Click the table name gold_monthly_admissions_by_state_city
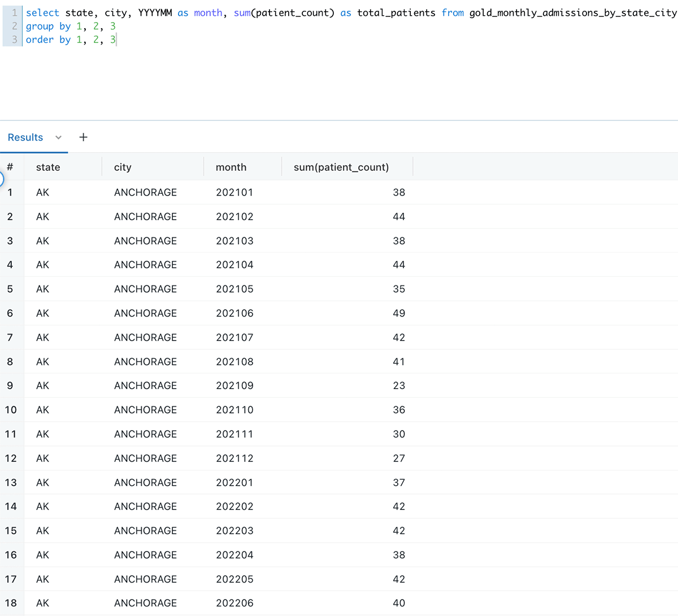The width and height of the screenshot is (678, 616). (x=572, y=12)
